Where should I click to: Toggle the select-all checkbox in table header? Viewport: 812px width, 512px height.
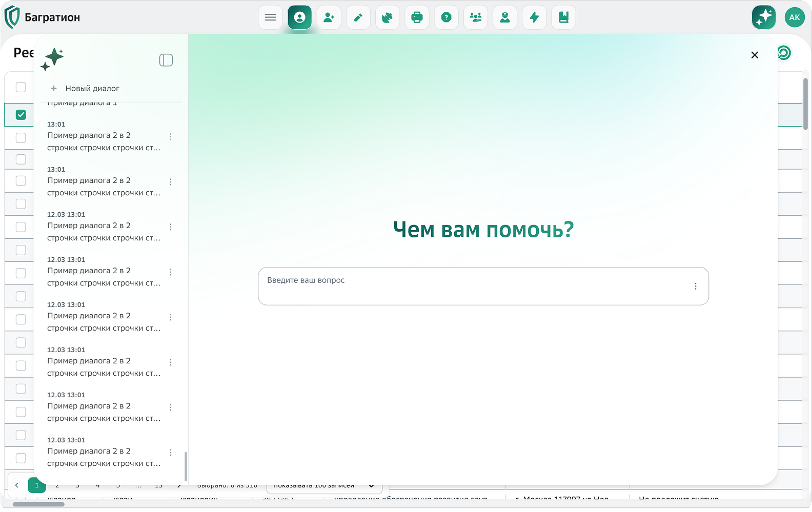(21, 87)
